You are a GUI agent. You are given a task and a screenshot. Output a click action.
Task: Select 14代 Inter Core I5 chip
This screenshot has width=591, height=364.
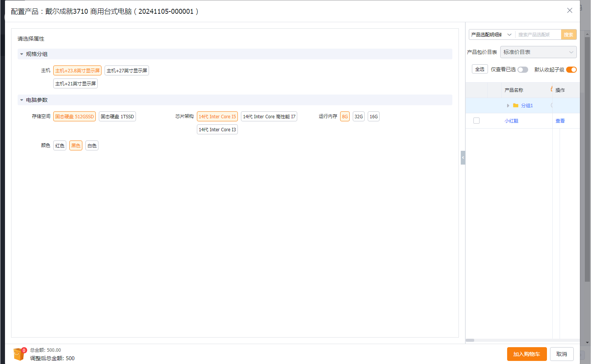pyautogui.click(x=217, y=117)
